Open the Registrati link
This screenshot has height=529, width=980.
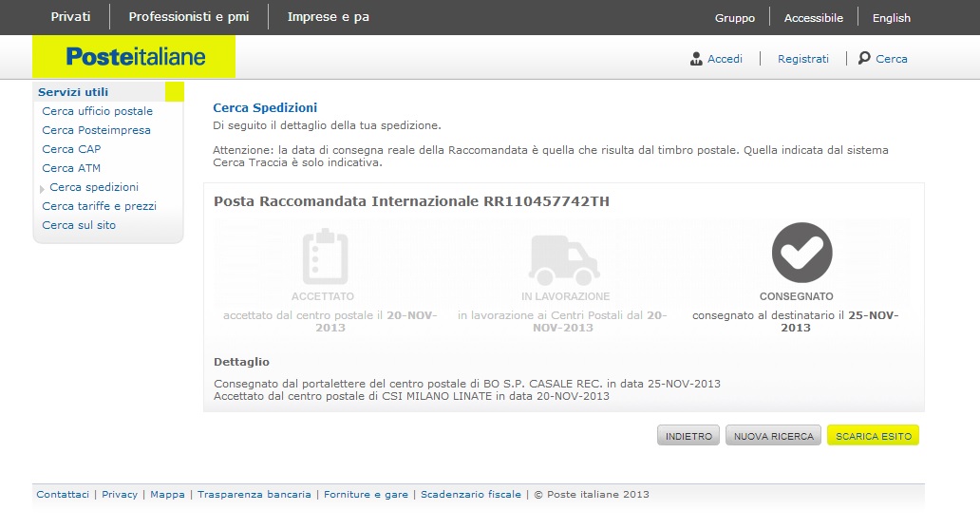802,59
